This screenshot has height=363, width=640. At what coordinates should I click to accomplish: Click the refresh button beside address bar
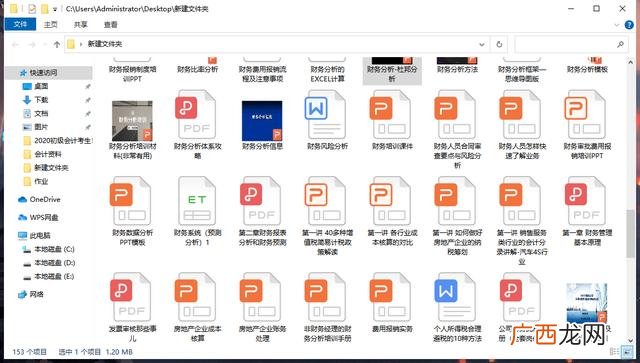point(499,44)
